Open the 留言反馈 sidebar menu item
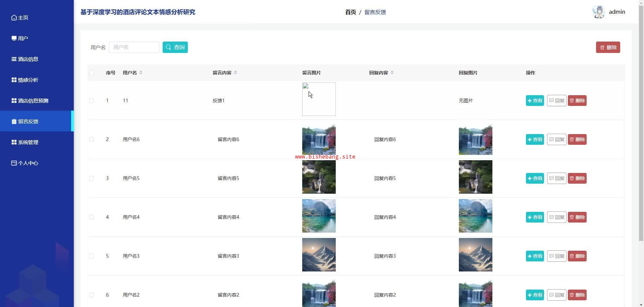The height and width of the screenshot is (307, 644). coord(28,121)
